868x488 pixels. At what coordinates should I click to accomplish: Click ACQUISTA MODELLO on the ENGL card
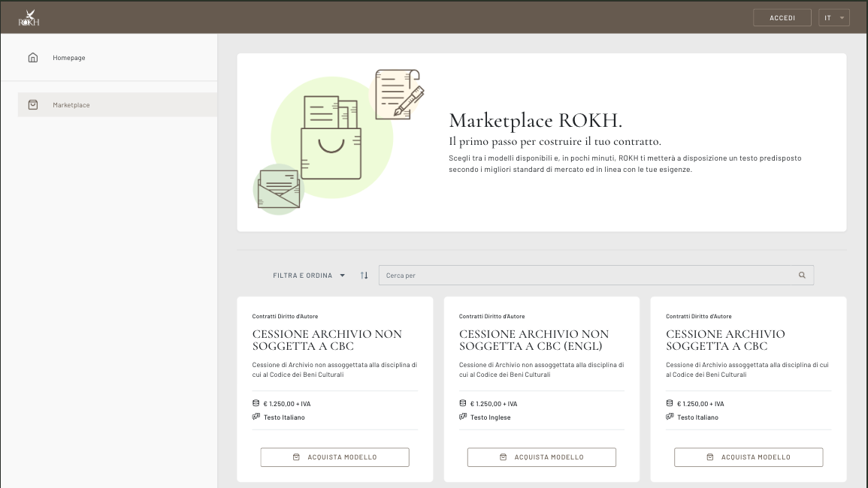tap(541, 456)
